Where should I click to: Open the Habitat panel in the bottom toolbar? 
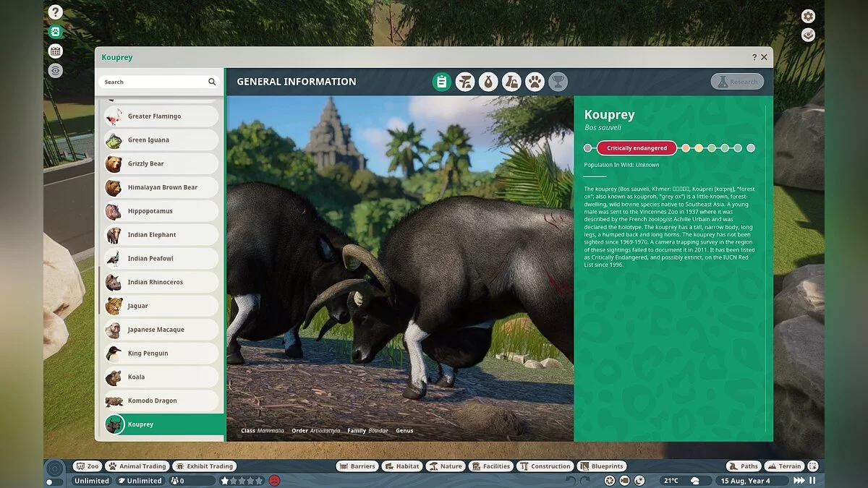click(403, 466)
